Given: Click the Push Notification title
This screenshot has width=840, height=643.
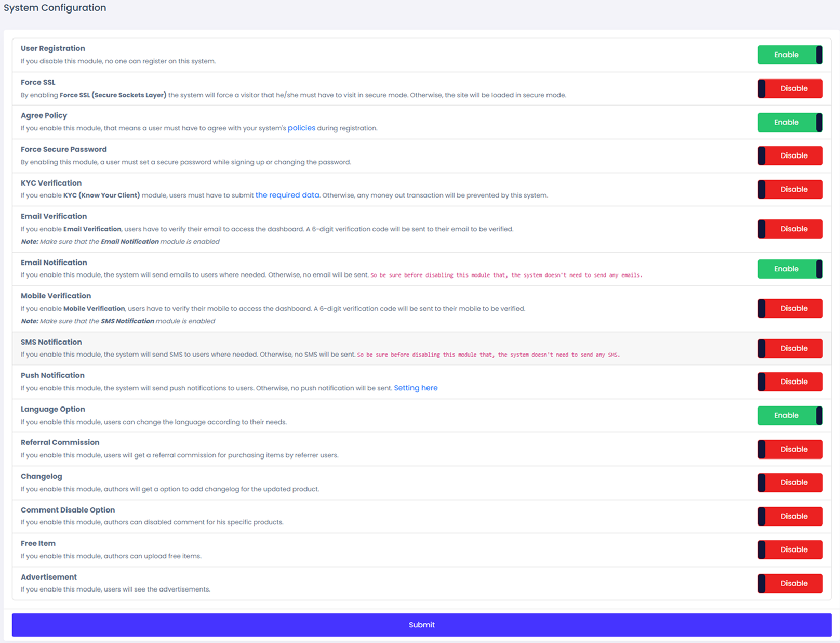Looking at the screenshot, I should tap(52, 375).
